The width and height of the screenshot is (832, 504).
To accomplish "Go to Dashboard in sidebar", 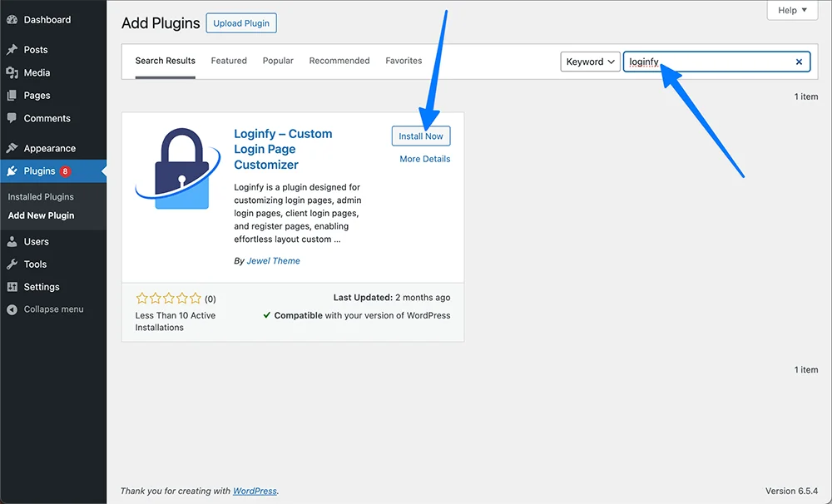I will click(47, 20).
